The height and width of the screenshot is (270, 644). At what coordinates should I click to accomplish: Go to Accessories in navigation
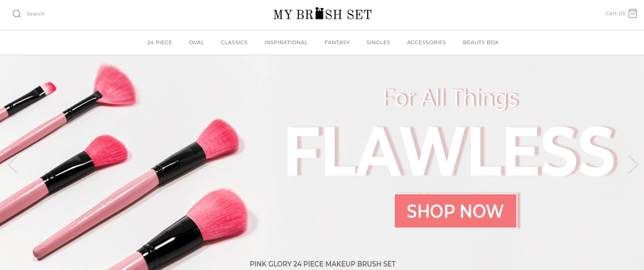pos(427,42)
